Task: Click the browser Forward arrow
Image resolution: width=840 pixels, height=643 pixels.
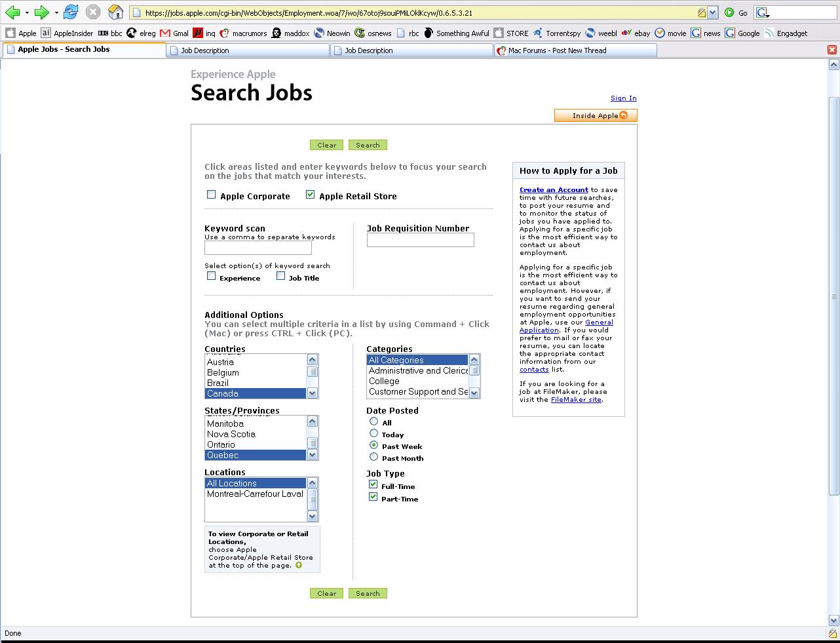Action: (41, 12)
